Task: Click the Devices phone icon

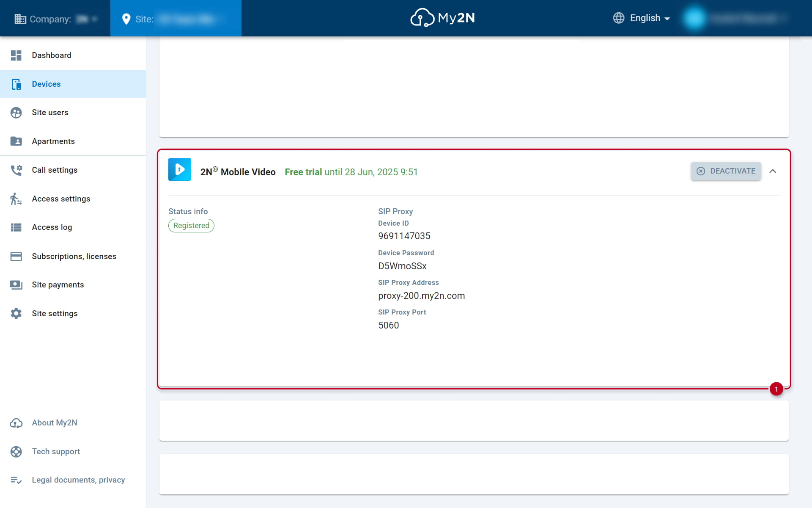Action: (16, 84)
